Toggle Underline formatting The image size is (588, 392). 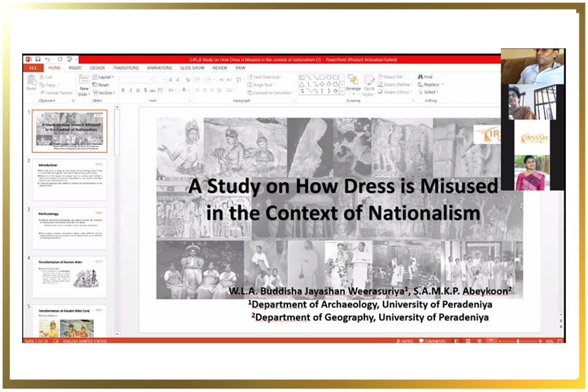138,90
